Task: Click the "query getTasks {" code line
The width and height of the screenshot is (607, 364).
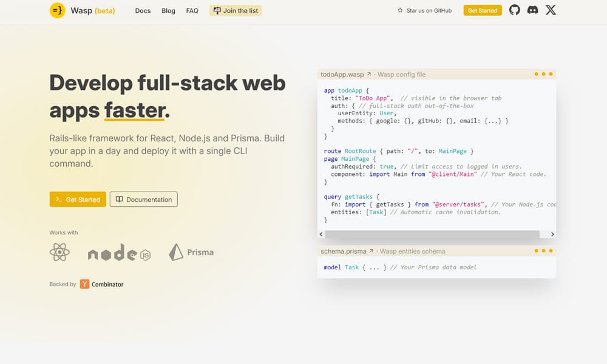Action: tap(351, 197)
